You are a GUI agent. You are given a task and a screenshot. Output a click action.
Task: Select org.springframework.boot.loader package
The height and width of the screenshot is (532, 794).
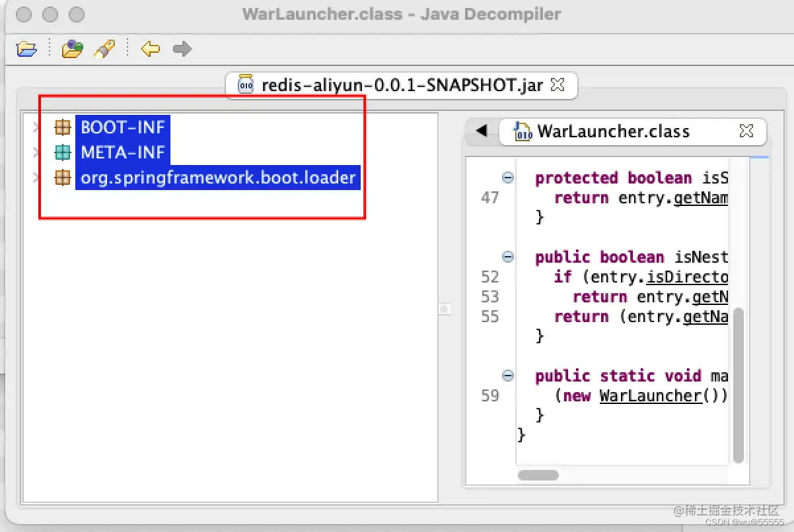point(218,178)
